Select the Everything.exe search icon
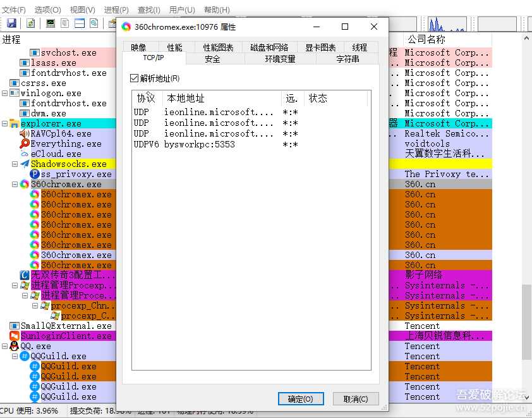 25,143
